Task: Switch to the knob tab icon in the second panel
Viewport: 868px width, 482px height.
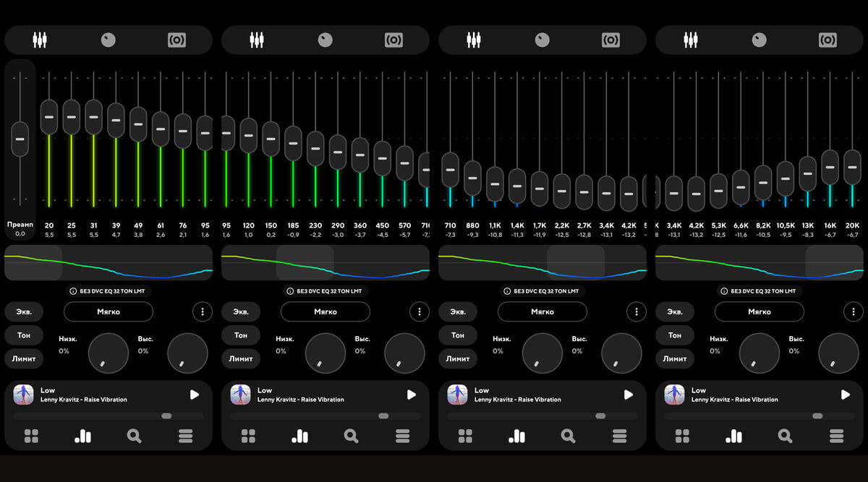Action: pos(325,40)
